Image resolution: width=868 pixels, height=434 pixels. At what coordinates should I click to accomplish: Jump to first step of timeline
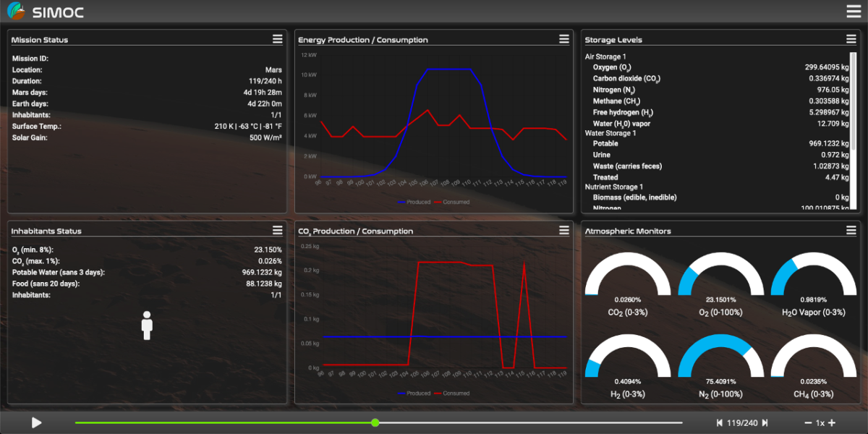(x=720, y=423)
